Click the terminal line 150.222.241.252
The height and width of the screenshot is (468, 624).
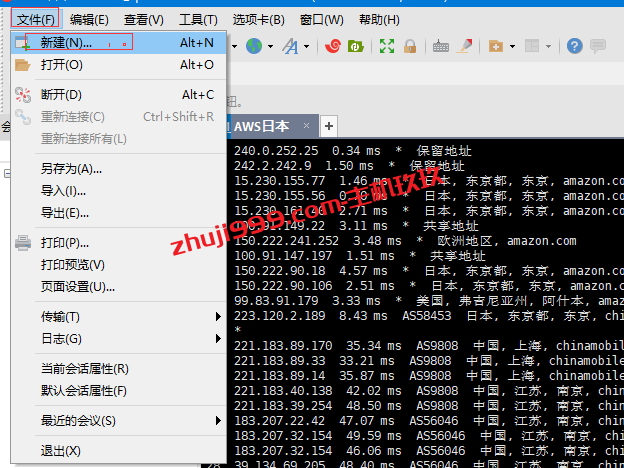[x=405, y=241]
